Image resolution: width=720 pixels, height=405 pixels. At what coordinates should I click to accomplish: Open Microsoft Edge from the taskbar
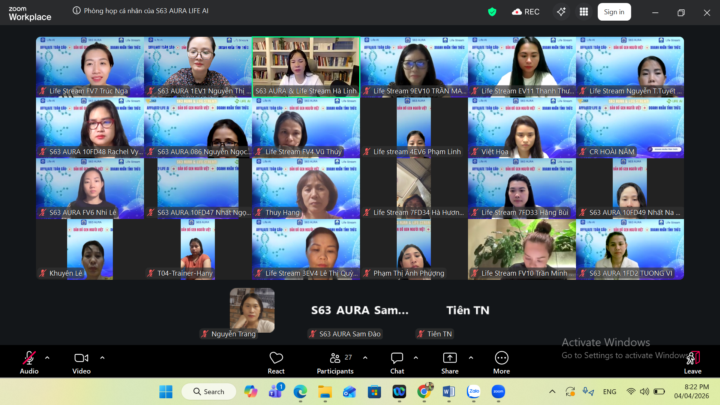(300, 392)
